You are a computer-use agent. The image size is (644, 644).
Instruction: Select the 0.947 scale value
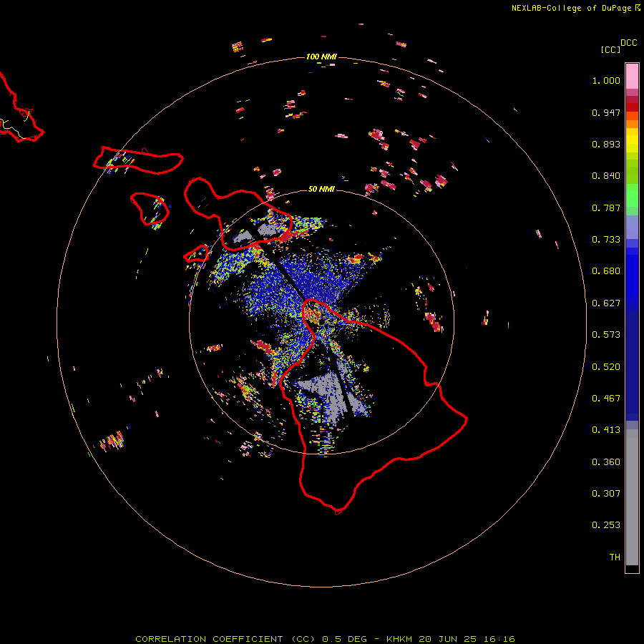coord(606,112)
